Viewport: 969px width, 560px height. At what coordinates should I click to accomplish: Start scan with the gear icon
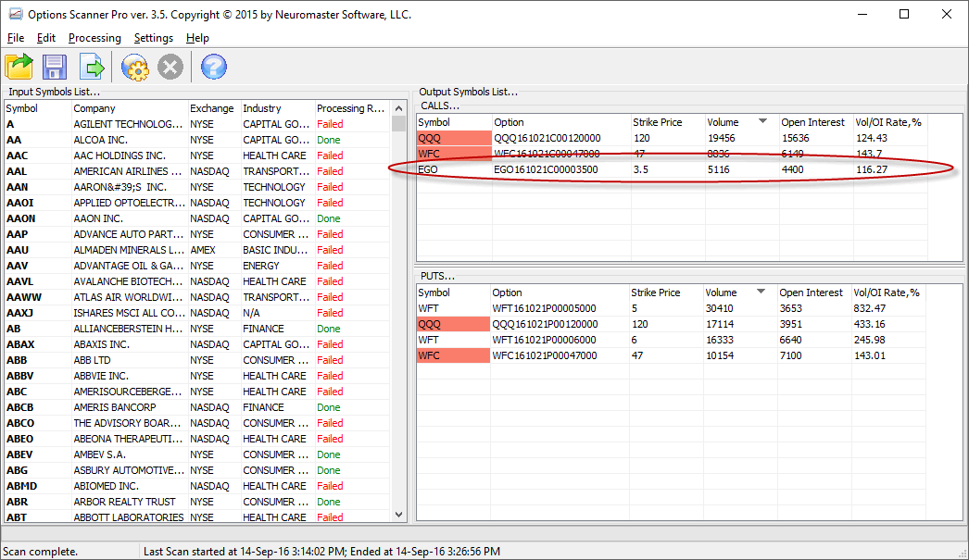(x=134, y=67)
